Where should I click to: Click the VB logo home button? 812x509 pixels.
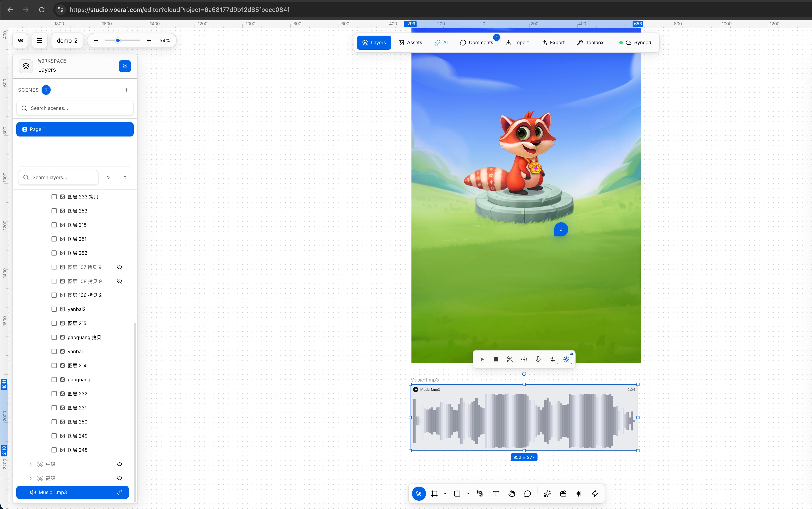20,40
